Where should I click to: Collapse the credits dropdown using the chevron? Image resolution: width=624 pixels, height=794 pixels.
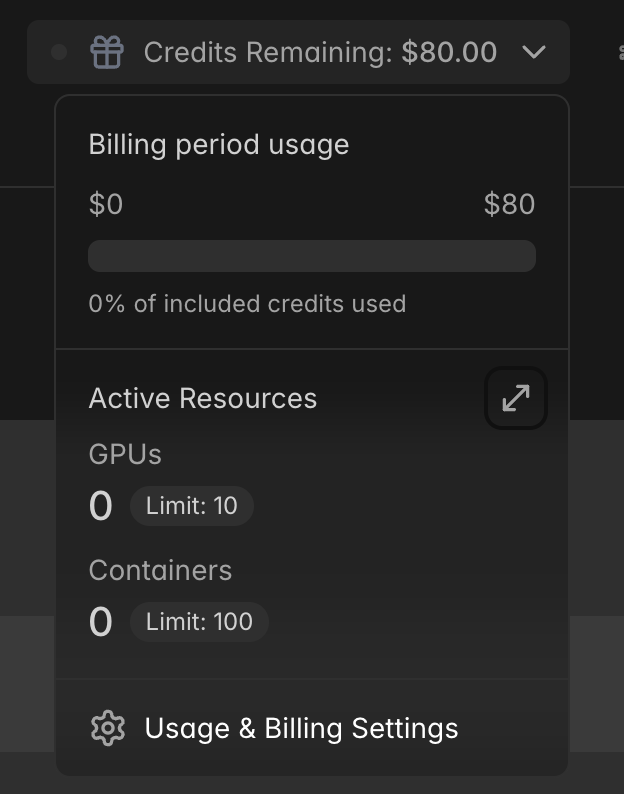tap(534, 52)
